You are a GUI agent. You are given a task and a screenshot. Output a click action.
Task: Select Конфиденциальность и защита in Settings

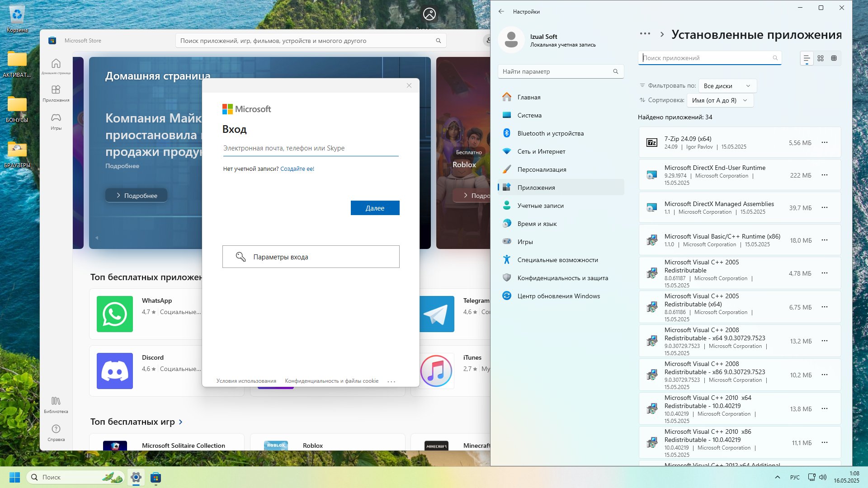click(561, 278)
